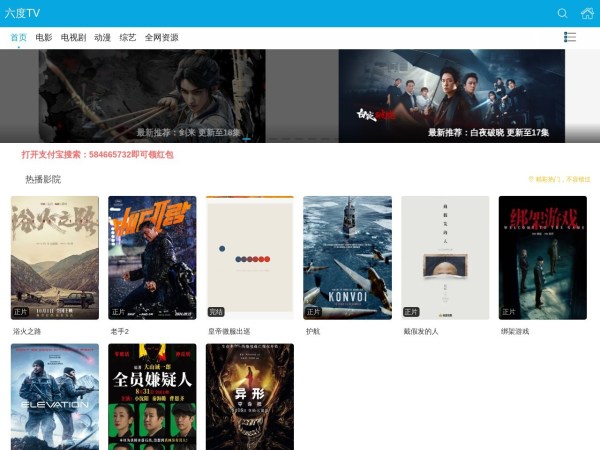This screenshot has width=600, height=450.
Task: Open the 综艺 category
Action: tap(128, 38)
